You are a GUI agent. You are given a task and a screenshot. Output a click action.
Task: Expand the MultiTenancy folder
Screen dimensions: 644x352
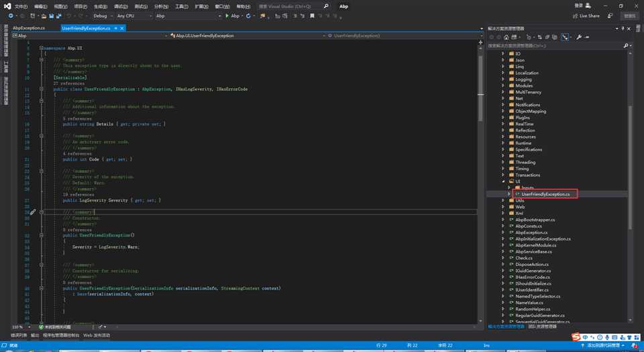point(503,92)
